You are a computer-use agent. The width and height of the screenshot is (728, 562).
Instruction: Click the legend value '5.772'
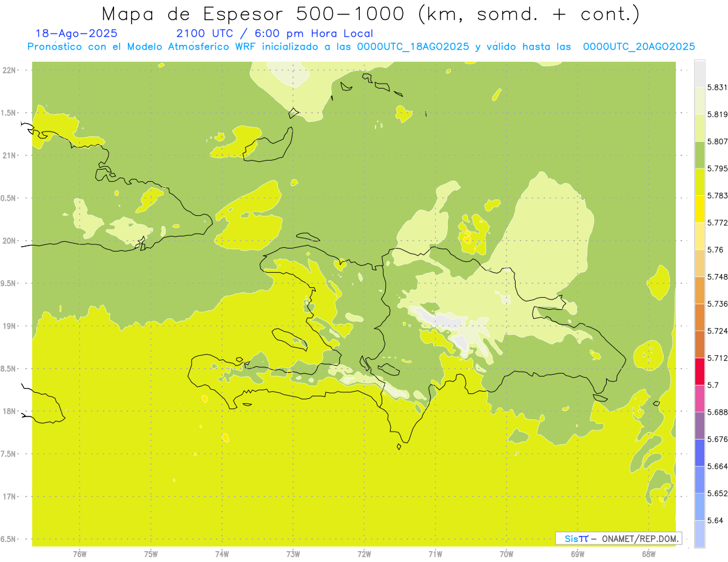click(x=717, y=222)
